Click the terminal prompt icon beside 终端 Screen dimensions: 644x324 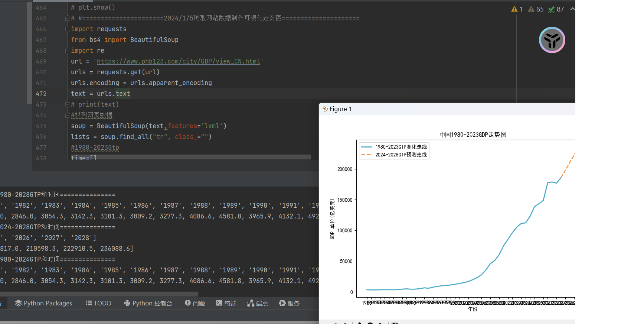click(219, 303)
